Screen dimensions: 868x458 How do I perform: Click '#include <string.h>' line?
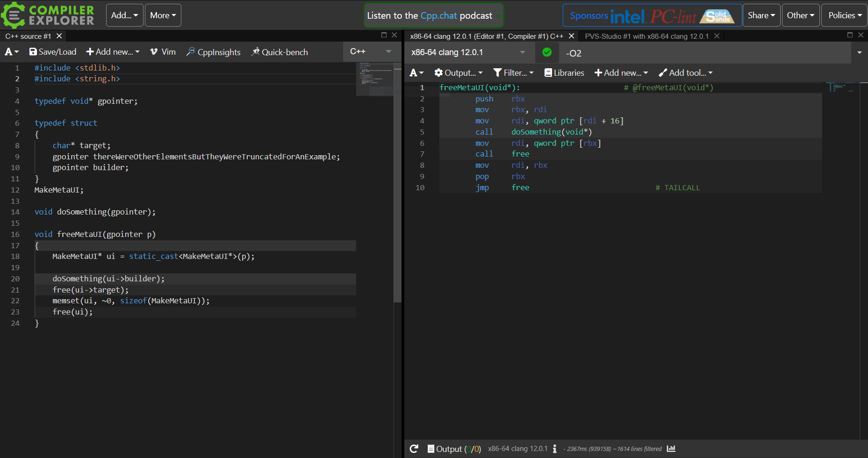(x=77, y=79)
